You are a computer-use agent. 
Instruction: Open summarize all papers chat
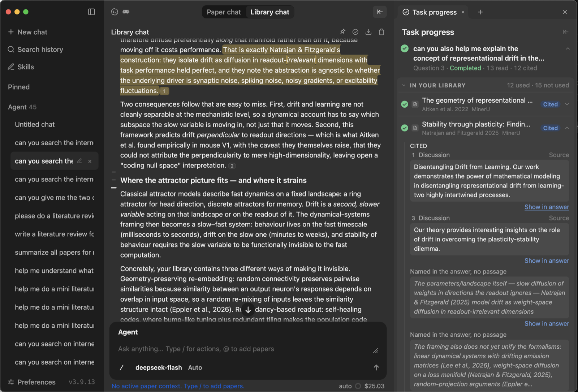tap(54, 252)
